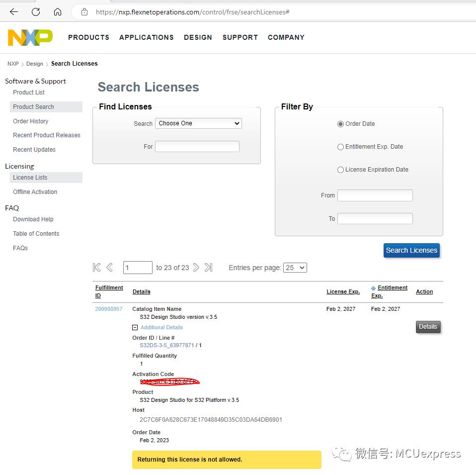
Task: Click the For search input field
Action: click(x=197, y=147)
